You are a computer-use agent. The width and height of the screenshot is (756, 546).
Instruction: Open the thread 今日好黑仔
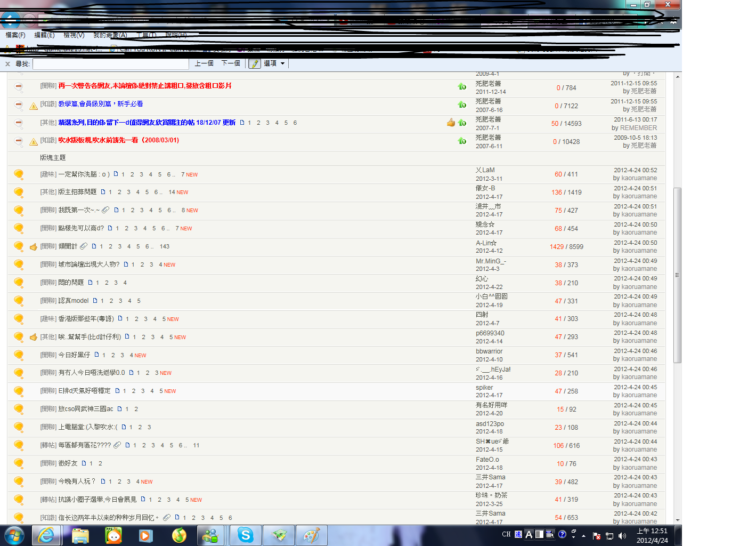[74, 355]
